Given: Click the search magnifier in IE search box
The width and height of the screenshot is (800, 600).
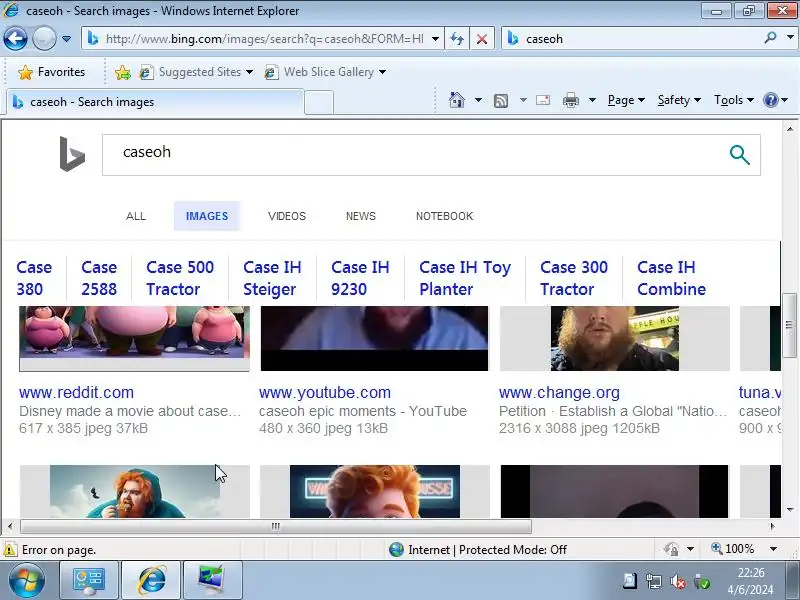Looking at the screenshot, I should [x=770, y=38].
